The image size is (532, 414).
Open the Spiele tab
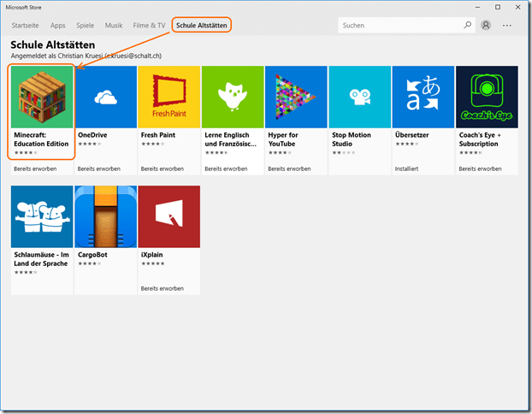[86, 26]
